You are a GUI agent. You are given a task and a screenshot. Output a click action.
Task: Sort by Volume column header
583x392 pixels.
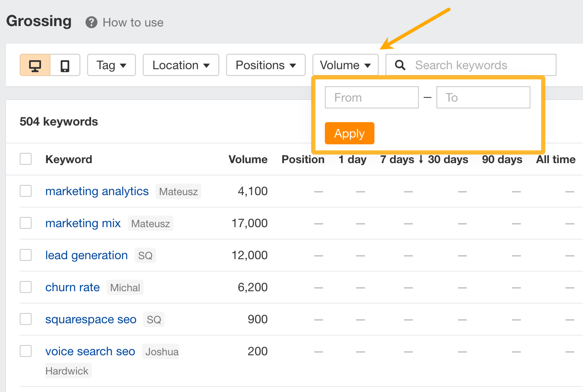click(248, 159)
